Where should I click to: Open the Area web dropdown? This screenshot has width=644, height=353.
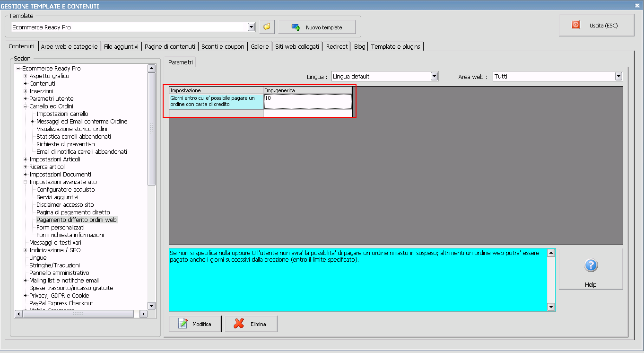click(x=618, y=76)
